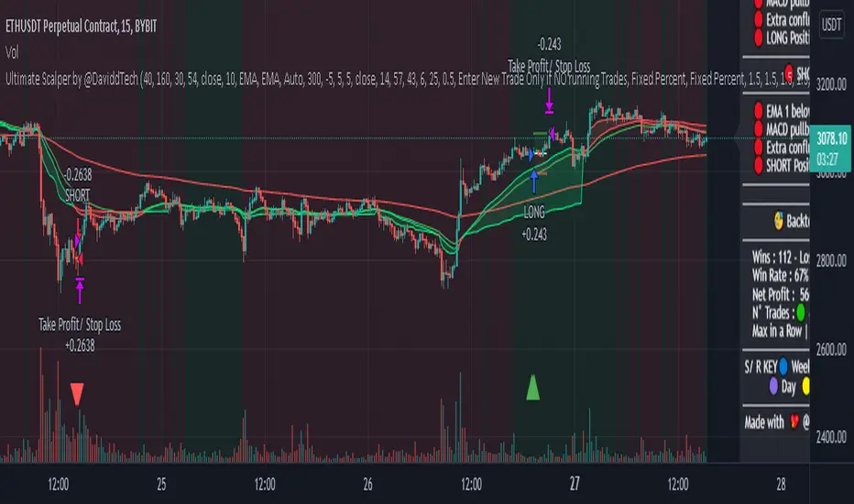Image resolution: width=854 pixels, height=504 pixels.
Task: Click the SHORT trade label with -0.2638
Action: (x=77, y=185)
